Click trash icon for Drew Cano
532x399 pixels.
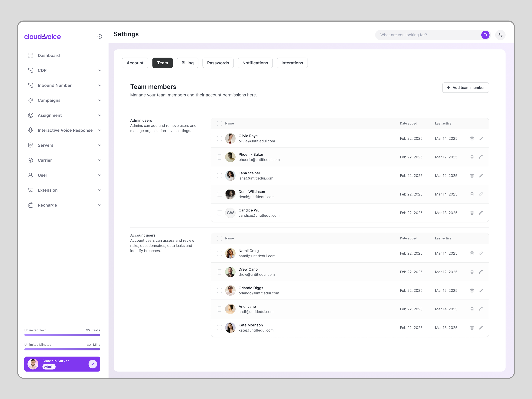472,272
